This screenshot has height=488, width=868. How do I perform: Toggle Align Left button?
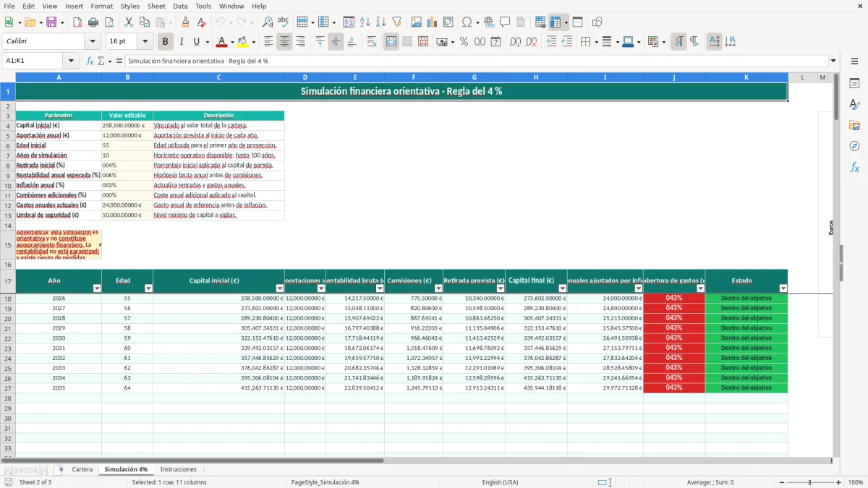(x=268, y=42)
